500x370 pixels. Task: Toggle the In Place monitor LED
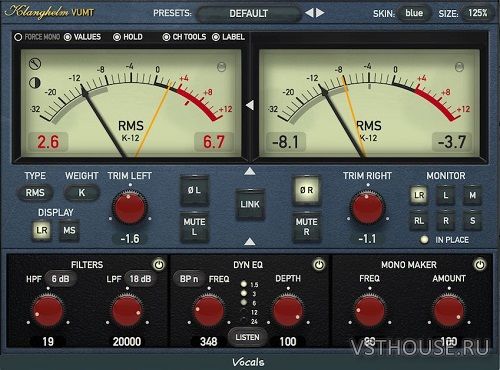tap(424, 240)
